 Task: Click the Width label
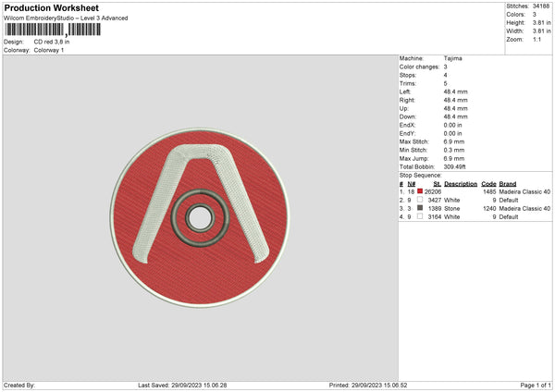click(515, 31)
